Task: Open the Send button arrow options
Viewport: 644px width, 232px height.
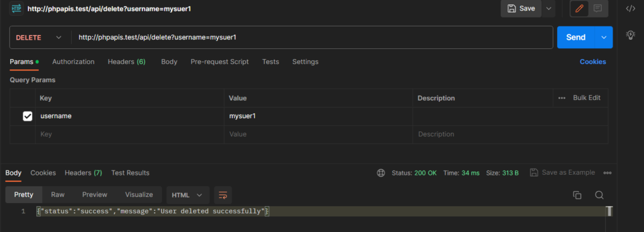Action: [604, 37]
